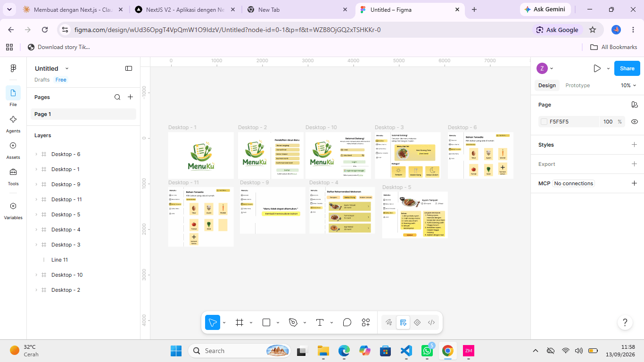Image resolution: width=644 pixels, height=362 pixels.
Task: Select the Move tool in the toolbar
Action: (213, 322)
